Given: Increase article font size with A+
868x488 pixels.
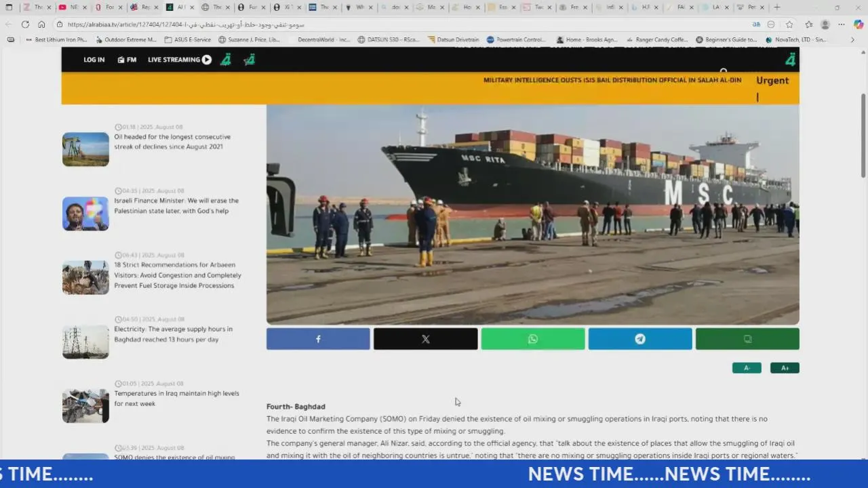Looking at the screenshot, I should point(785,368).
